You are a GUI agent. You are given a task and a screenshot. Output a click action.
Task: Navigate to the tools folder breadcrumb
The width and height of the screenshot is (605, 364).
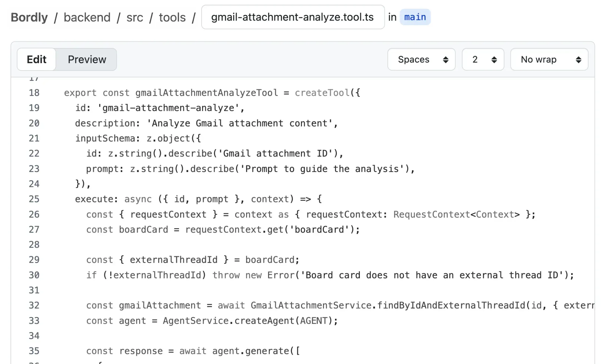pos(172,17)
